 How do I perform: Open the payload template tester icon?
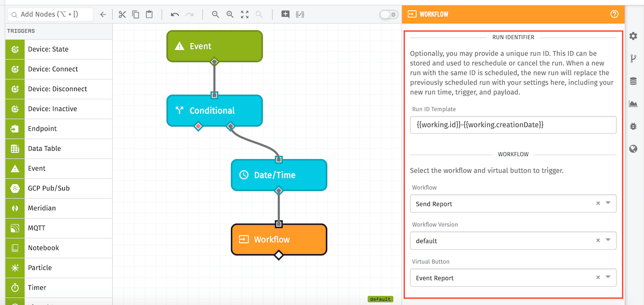coord(300,14)
